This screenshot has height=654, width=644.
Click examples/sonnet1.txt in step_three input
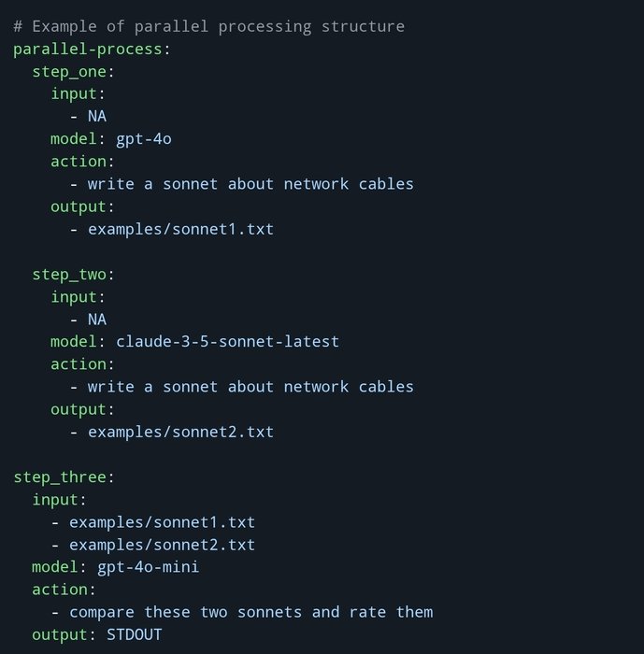pos(162,522)
